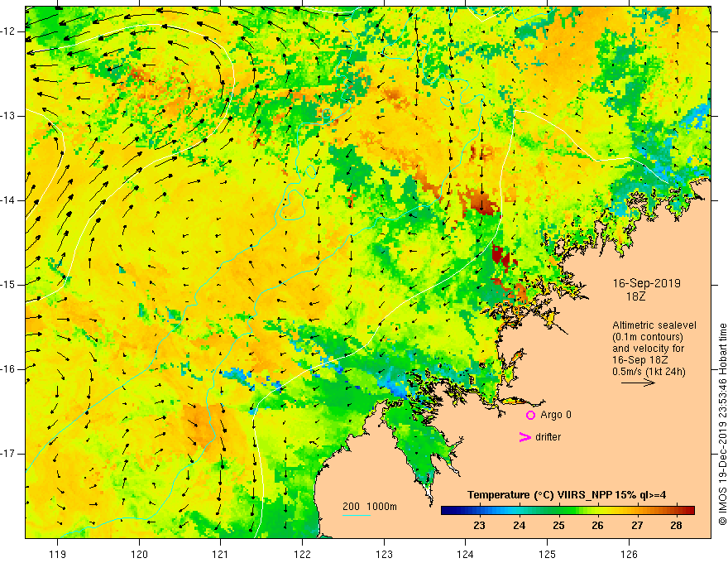Click latitude axis label -15
This screenshot has height=563, width=728.
(x=9, y=285)
